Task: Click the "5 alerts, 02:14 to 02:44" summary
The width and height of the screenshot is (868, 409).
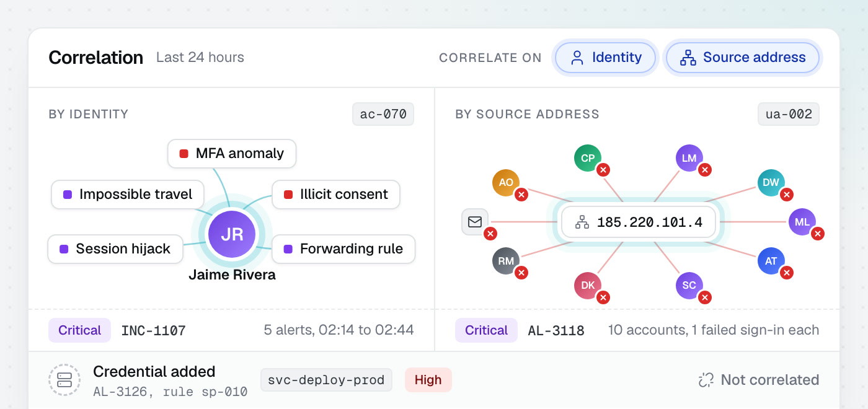Action: click(339, 330)
